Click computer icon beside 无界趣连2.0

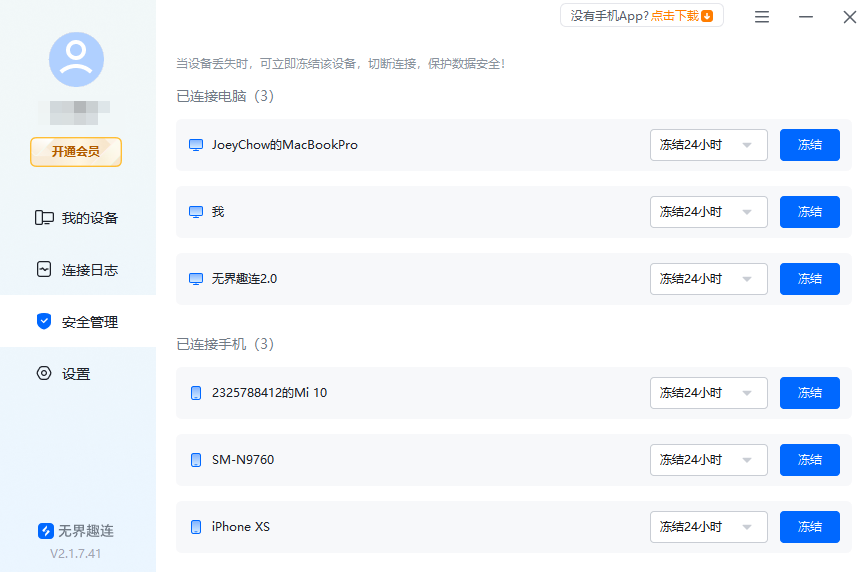(x=196, y=279)
